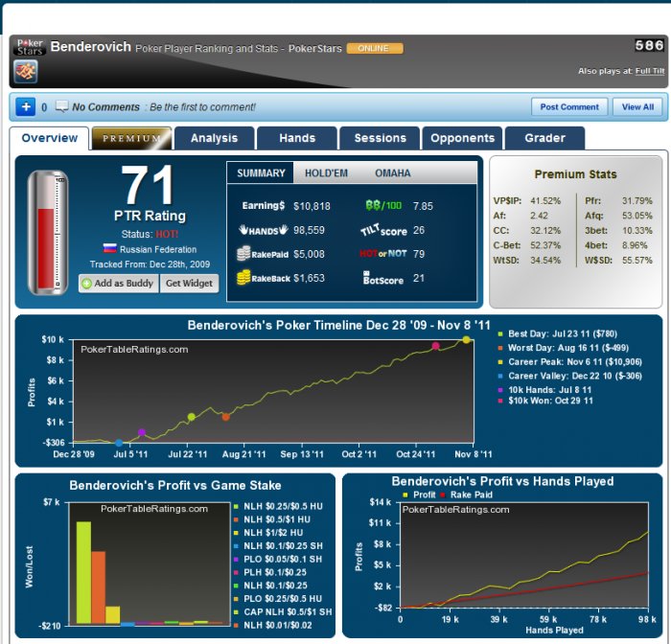The image size is (671, 644).
Task: Click the CAP NLH $0.5/$1 SH legend entry
Action: click(x=288, y=612)
